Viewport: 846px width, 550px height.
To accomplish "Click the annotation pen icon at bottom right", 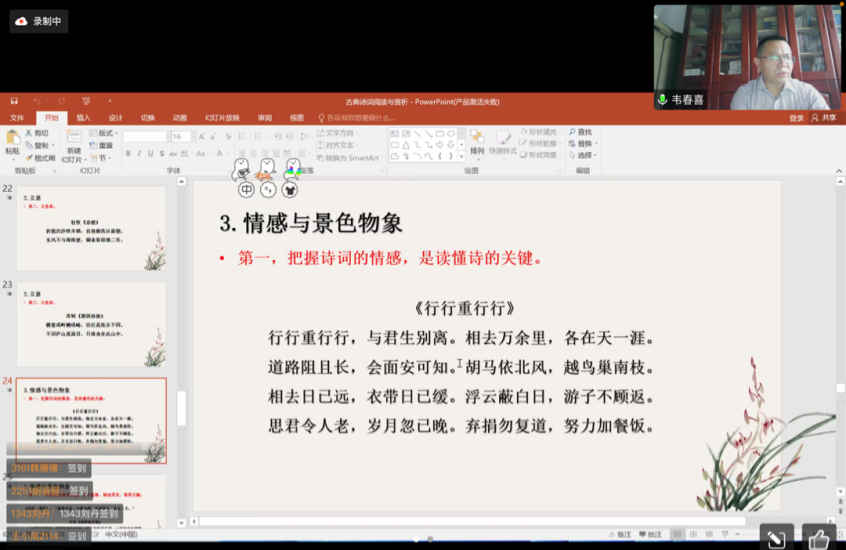I will click(776, 538).
